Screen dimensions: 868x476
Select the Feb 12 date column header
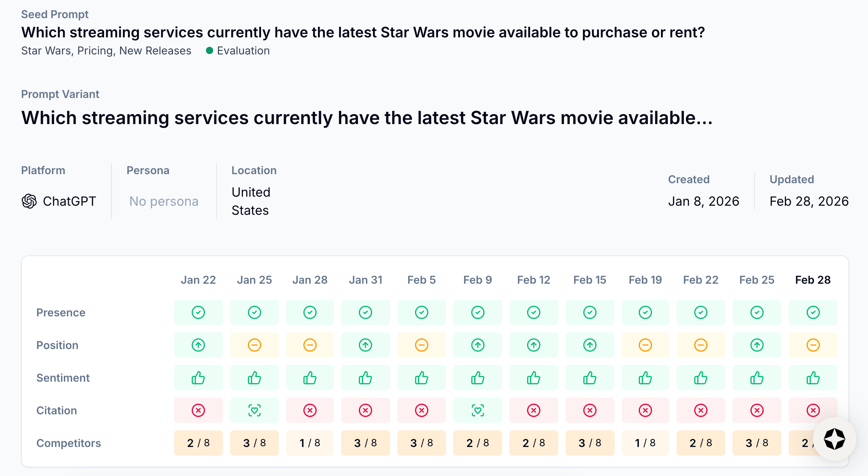pyautogui.click(x=534, y=280)
